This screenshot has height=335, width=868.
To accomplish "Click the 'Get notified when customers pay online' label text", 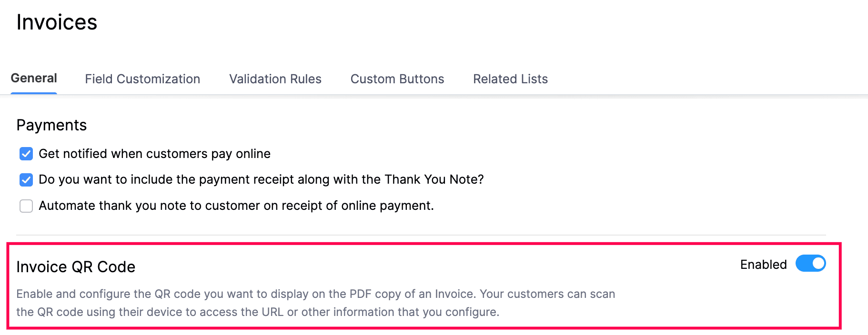I will click(x=154, y=154).
